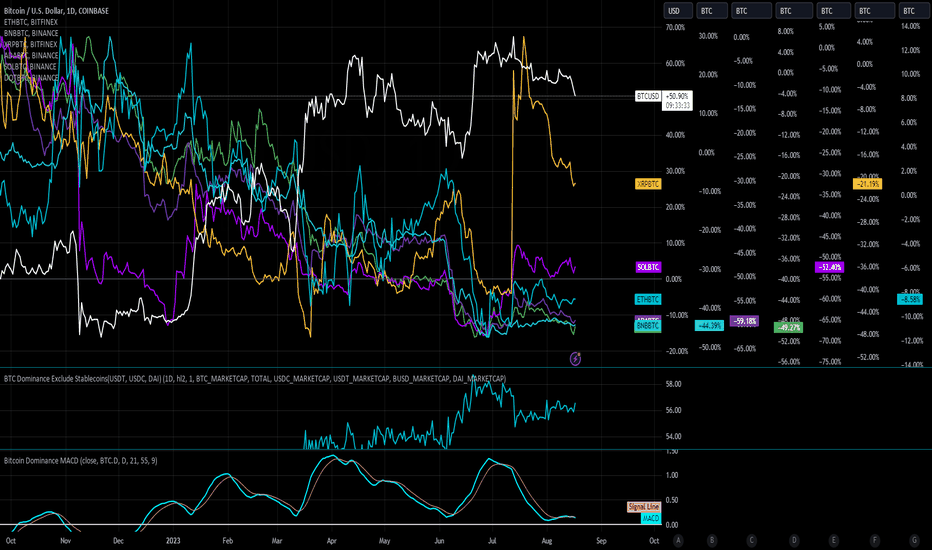
Task: Click the BNBBTC series label
Action: point(648,326)
